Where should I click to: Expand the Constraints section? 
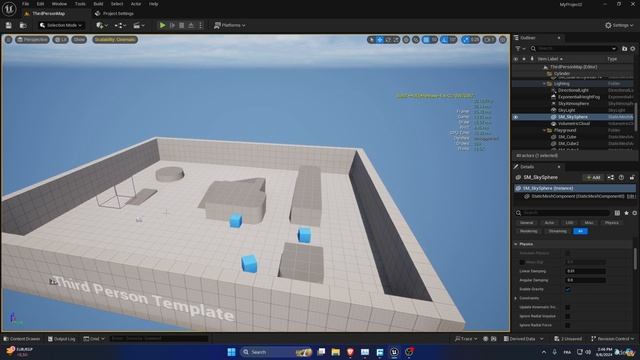click(516, 298)
